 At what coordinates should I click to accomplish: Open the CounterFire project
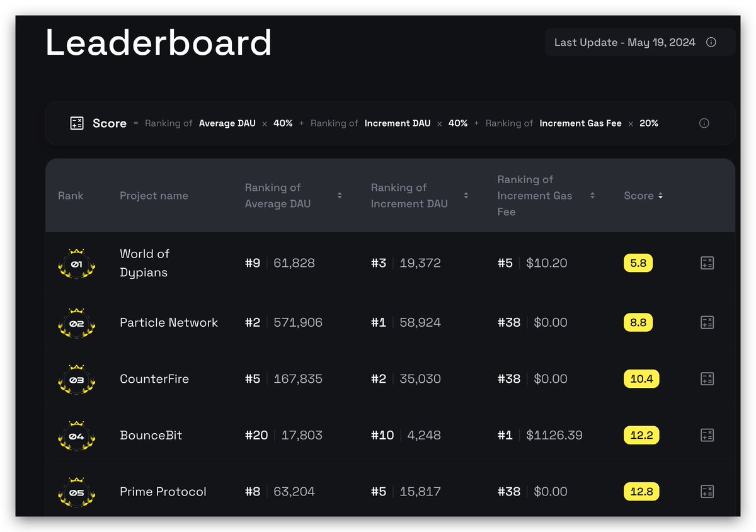pyautogui.click(x=154, y=379)
